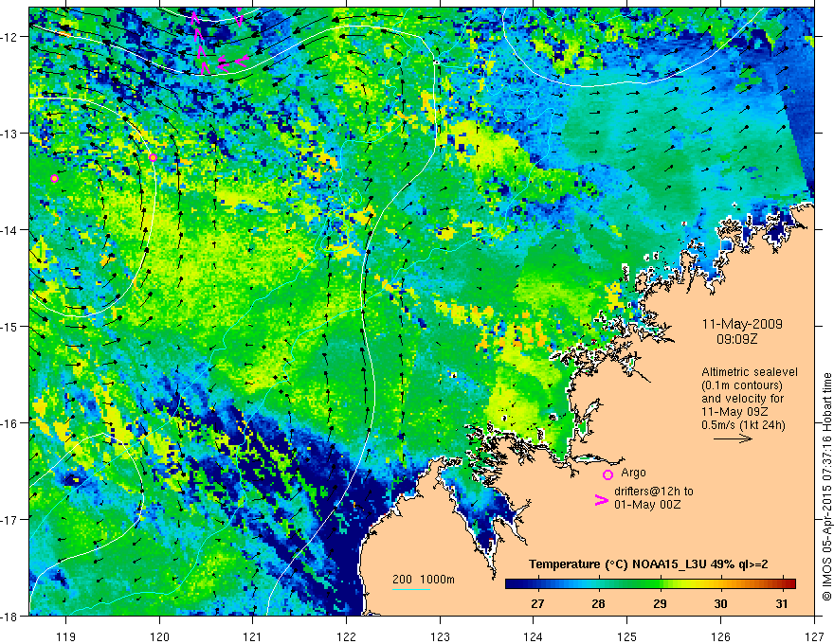Click the longitude axis label '127'
The width and height of the screenshot is (834, 644).
(814, 636)
